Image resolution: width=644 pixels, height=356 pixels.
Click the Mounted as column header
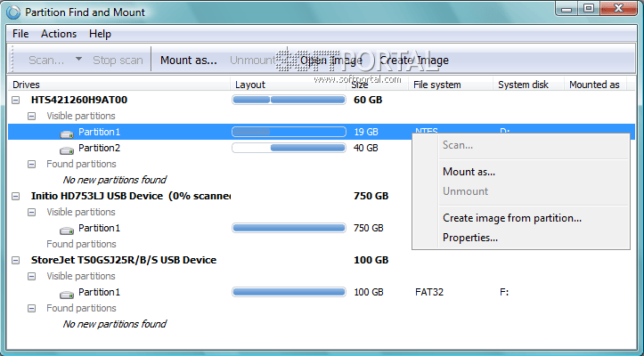(595, 85)
